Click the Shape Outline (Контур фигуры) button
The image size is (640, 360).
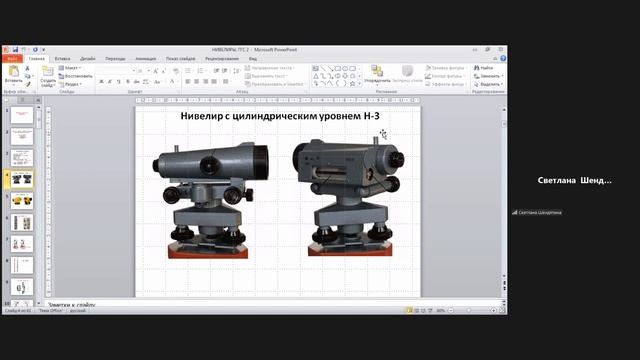click(444, 76)
